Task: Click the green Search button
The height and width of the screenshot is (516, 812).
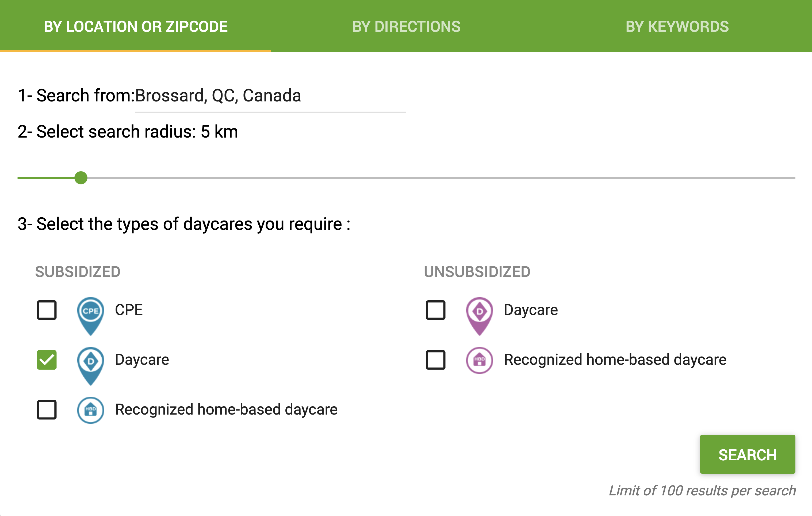Action: (747, 454)
